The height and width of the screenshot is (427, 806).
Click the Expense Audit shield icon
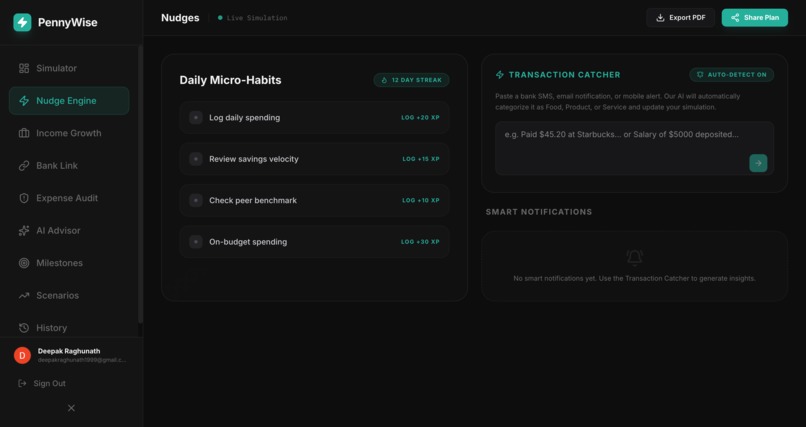point(24,198)
